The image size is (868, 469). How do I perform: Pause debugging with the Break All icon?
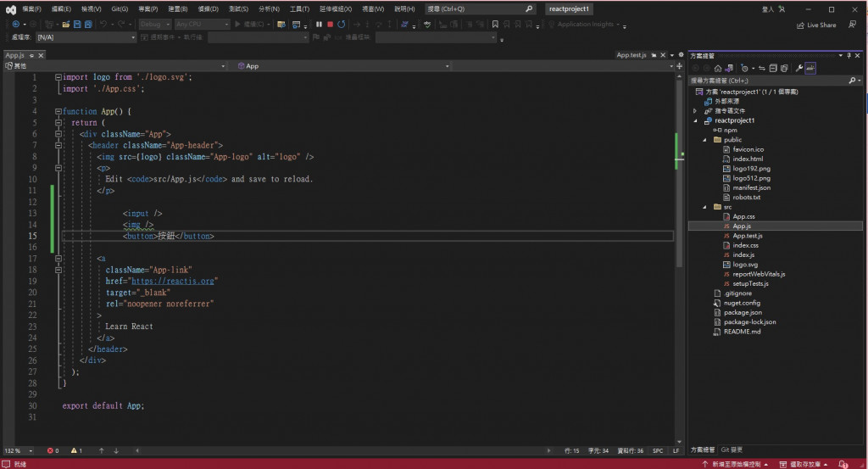[x=319, y=25]
